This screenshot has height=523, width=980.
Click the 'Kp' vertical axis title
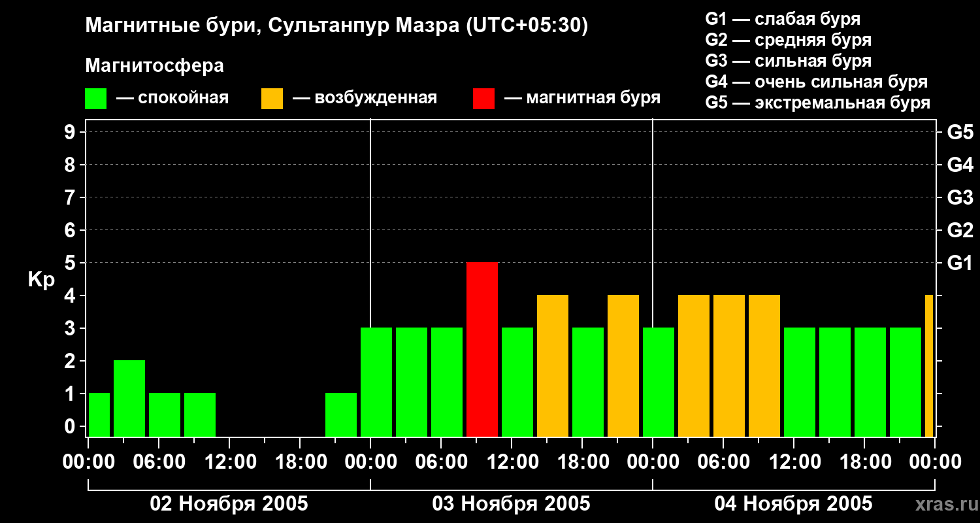point(41,280)
